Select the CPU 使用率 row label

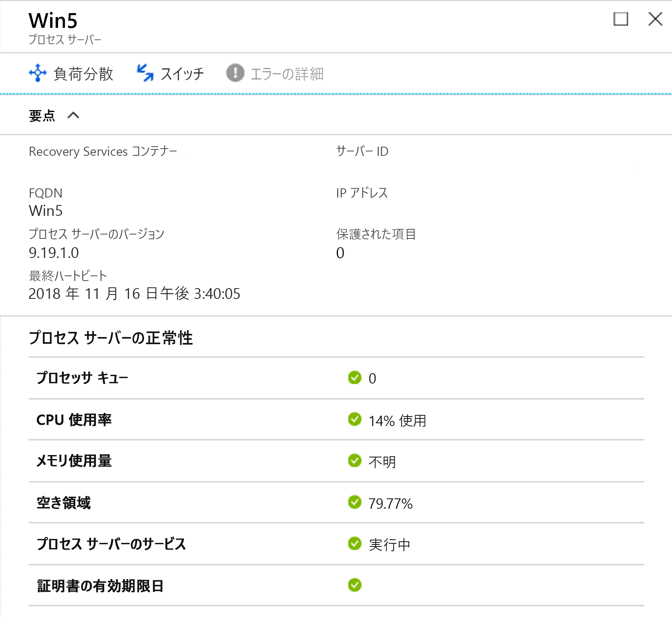(x=74, y=420)
